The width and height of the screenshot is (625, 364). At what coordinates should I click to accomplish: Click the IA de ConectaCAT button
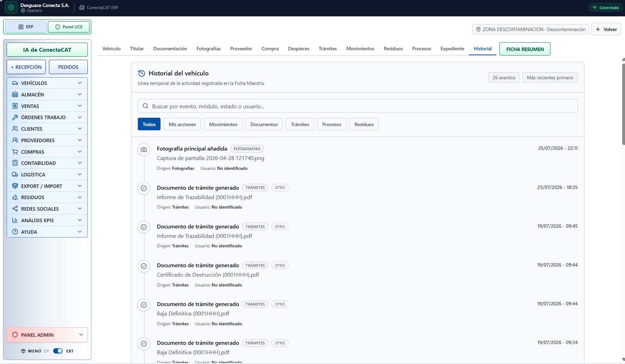[x=47, y=50]
